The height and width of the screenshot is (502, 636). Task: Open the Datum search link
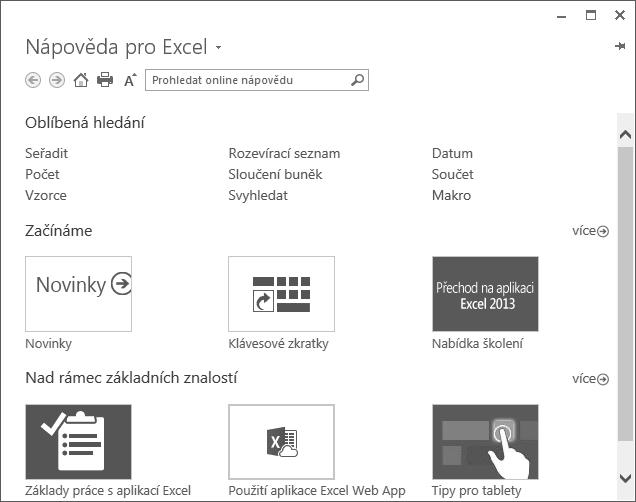pos(452,153)
